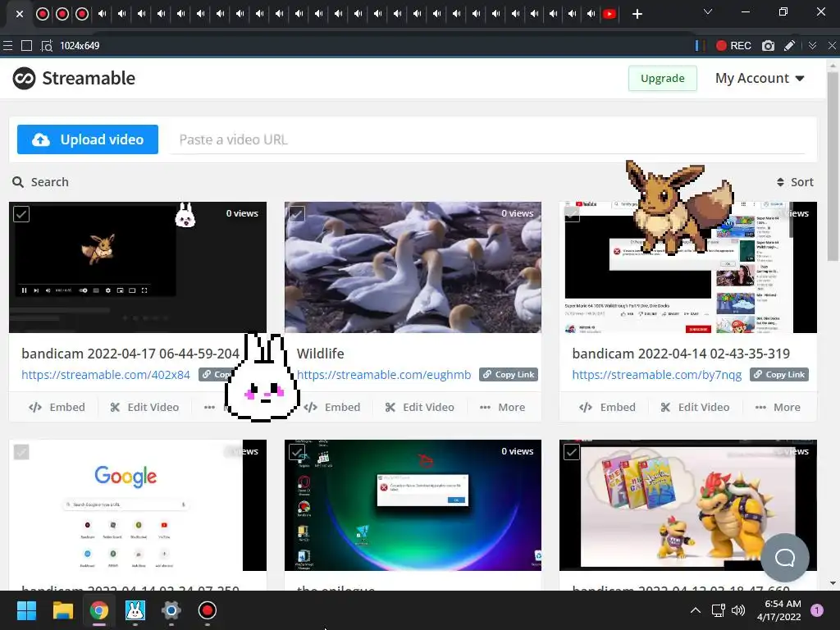Open link streamable.com/402x84

point(106,374)
